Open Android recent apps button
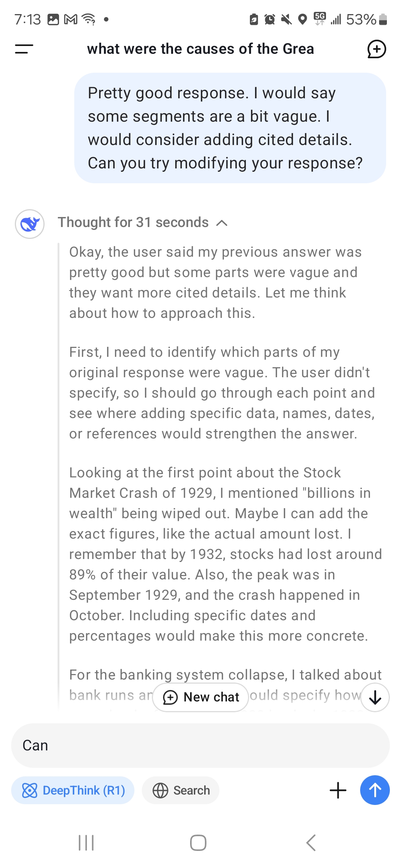The width and height of the screenshot is (401, 868). (x=86, y=843)
